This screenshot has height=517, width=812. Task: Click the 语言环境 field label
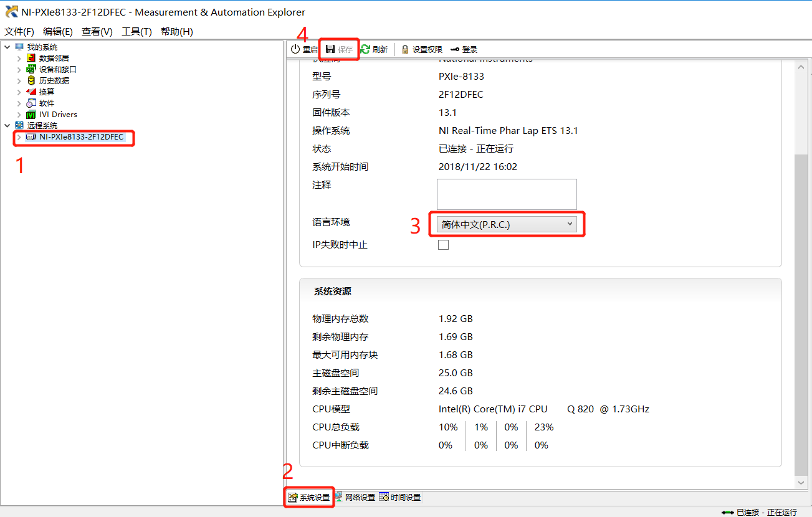[x=331, y=222]
